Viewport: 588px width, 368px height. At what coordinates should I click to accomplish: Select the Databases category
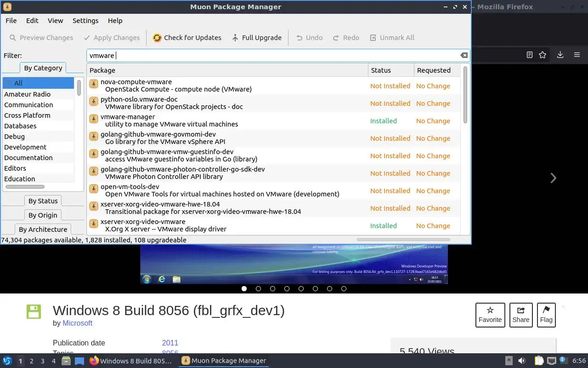point(38,126)
